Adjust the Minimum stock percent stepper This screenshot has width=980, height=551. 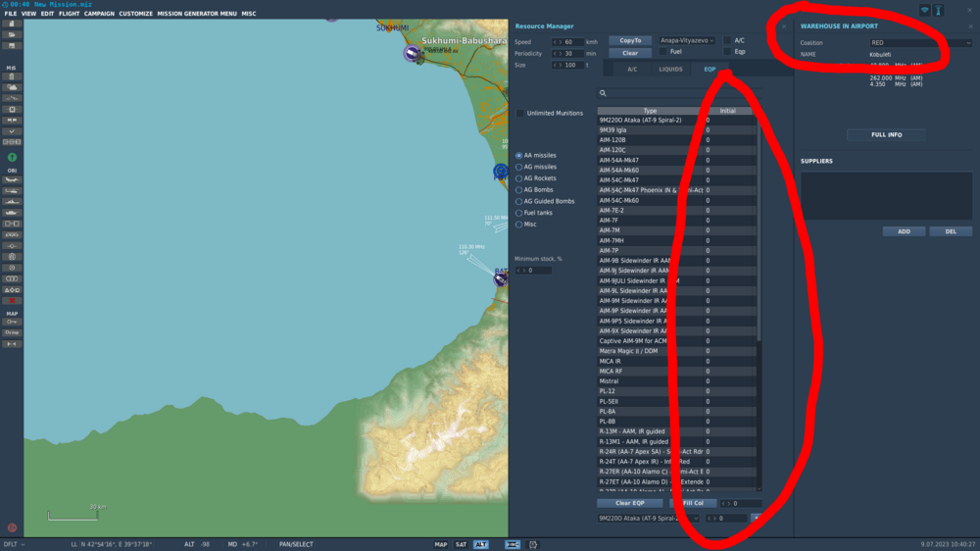[x=521, y=271]
